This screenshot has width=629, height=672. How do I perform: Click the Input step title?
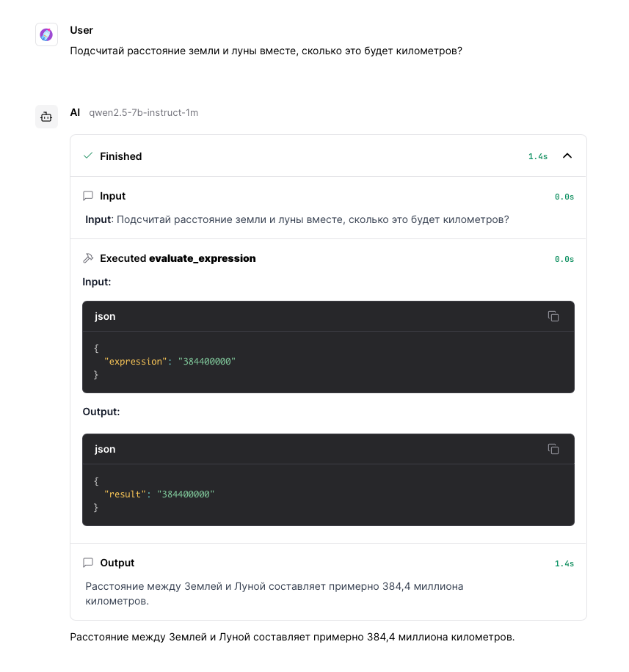113,196
